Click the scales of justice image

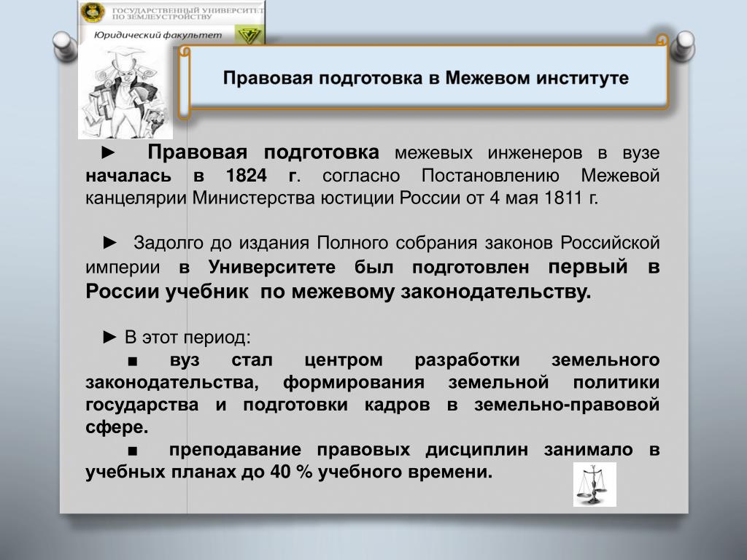coord(595,484)
